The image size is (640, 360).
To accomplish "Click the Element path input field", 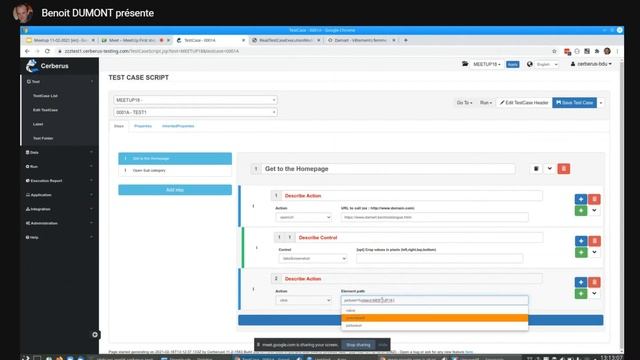I will (x=435, y=300).
